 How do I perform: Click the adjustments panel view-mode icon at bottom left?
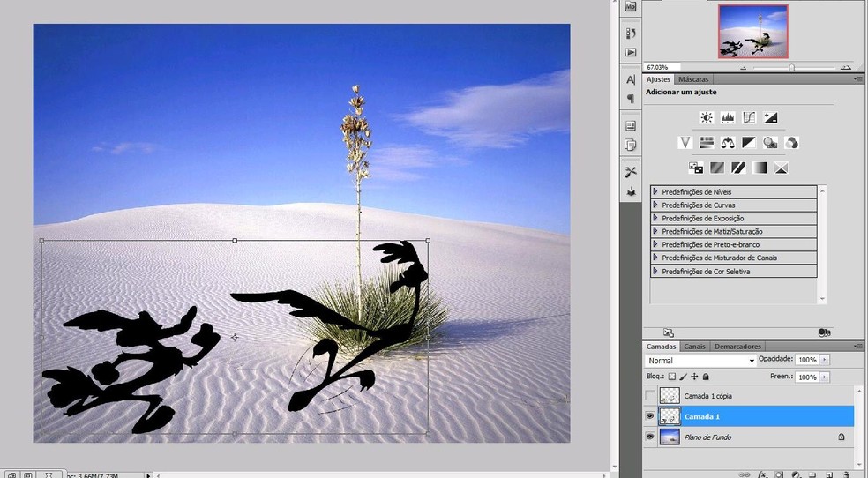(x=668, y=332)
